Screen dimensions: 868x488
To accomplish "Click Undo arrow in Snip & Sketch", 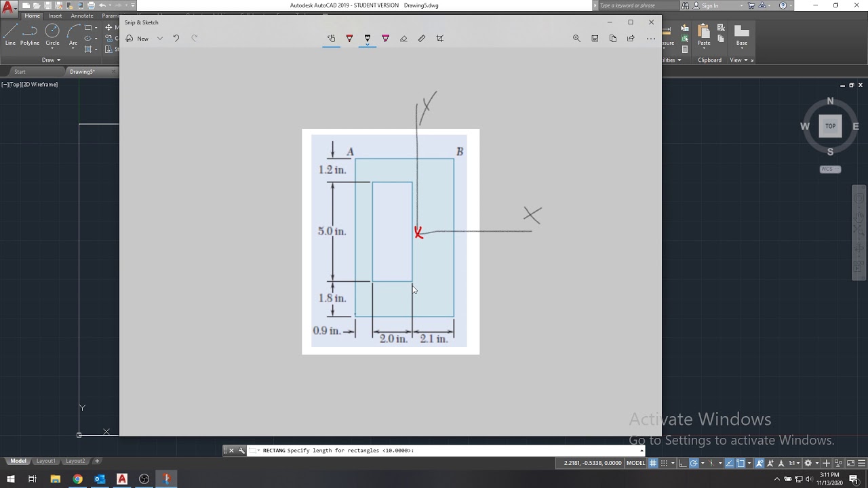I will [x=176, y=39].
